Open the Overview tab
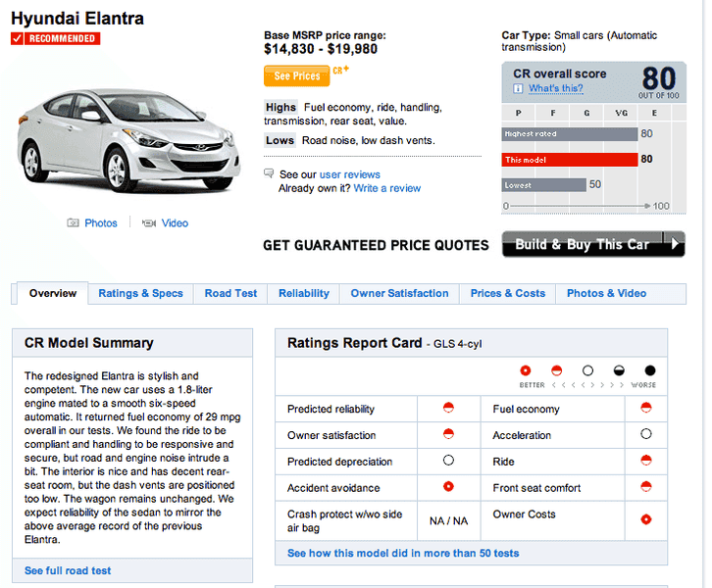Image resolution: width=712 pixels, height=588 pixels. tap(53, 293)
